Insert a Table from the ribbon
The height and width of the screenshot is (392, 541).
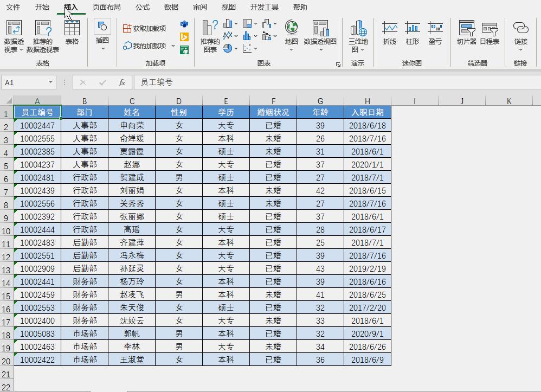coord(73,33)
